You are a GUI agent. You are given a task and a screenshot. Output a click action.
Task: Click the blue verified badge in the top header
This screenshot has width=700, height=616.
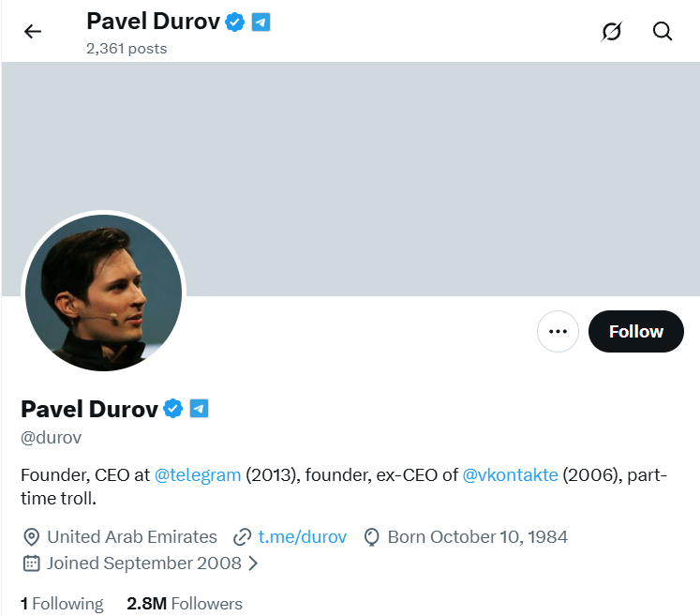(x=234, y=22)
